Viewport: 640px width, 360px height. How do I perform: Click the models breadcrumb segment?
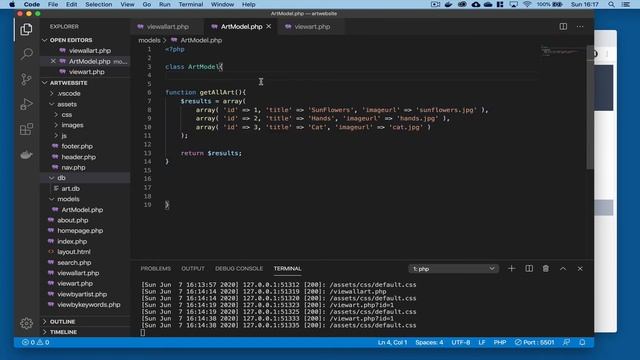(x=149, y=40)
